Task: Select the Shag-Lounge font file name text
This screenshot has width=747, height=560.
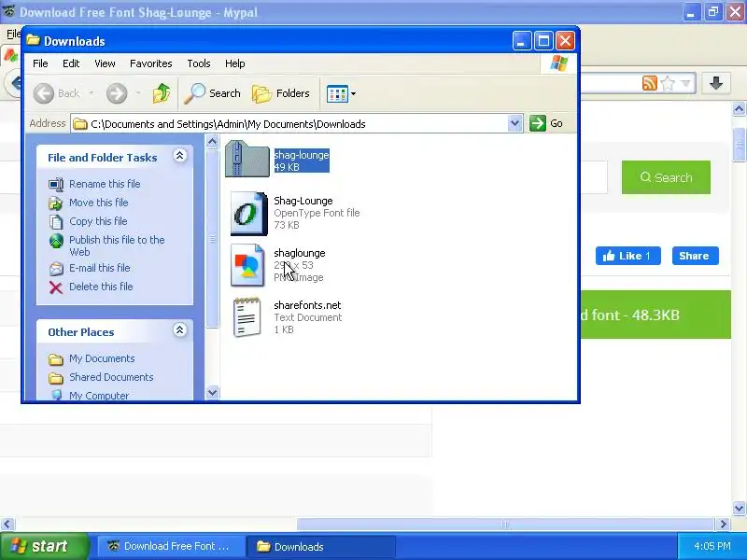Action: coord(303,201)
